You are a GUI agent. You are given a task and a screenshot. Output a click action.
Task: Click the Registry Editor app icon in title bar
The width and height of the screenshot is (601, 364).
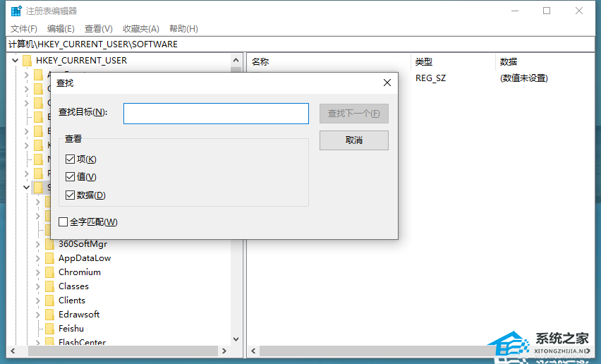pyautogui.click(x=16, y=11)
